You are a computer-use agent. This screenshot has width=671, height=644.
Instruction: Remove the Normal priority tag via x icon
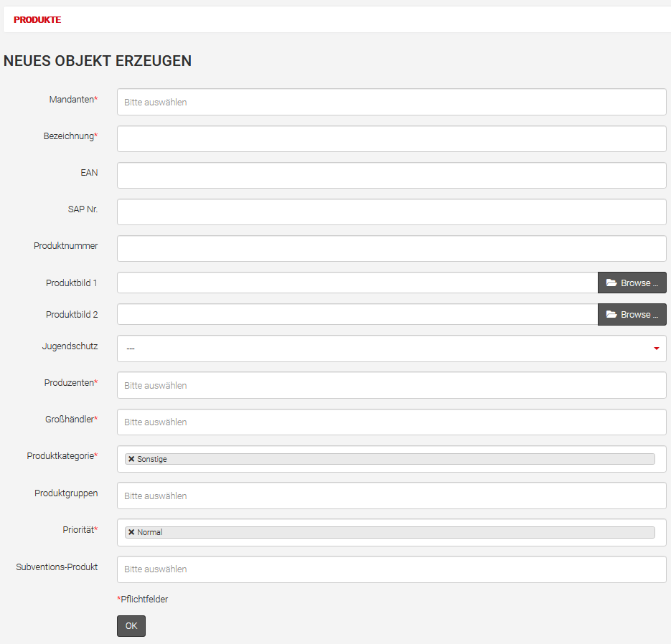(131, 532)
